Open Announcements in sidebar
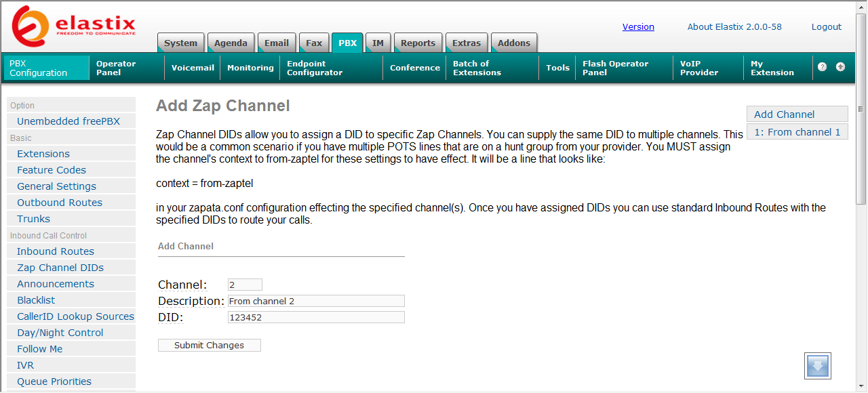The image size is (868, 393). point(71,284)
